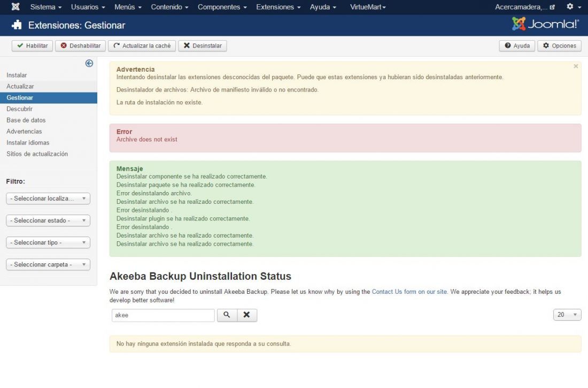Open the Componentes menu
Image resolution: width=588 pixels, height=388 pixels.
[x=222, y=7]
